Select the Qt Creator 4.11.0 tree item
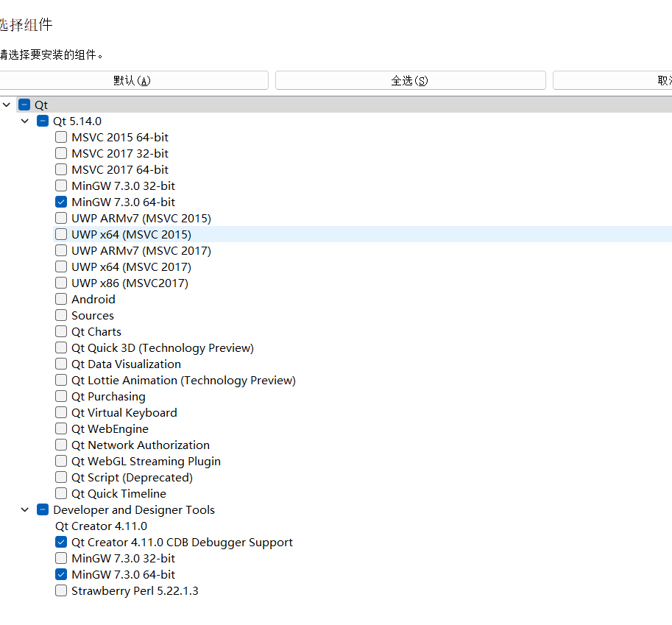The height and width of the screenshot is (625, 672). click(101, 526)
